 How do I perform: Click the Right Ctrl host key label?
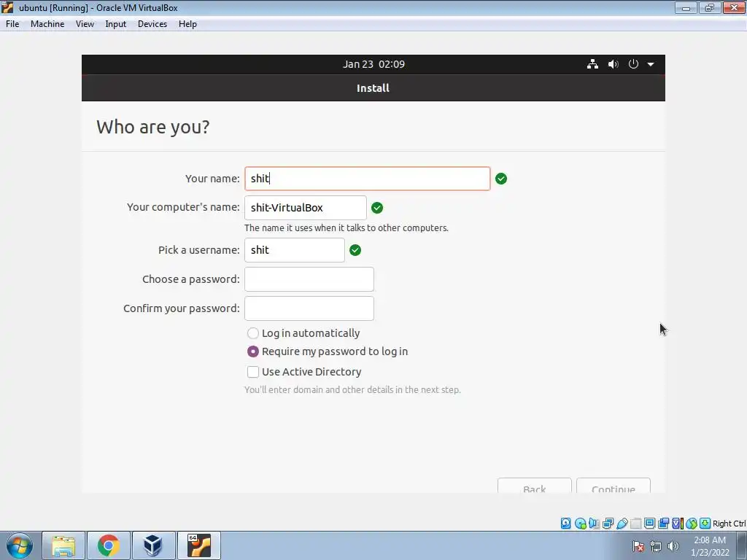[729, 524]
